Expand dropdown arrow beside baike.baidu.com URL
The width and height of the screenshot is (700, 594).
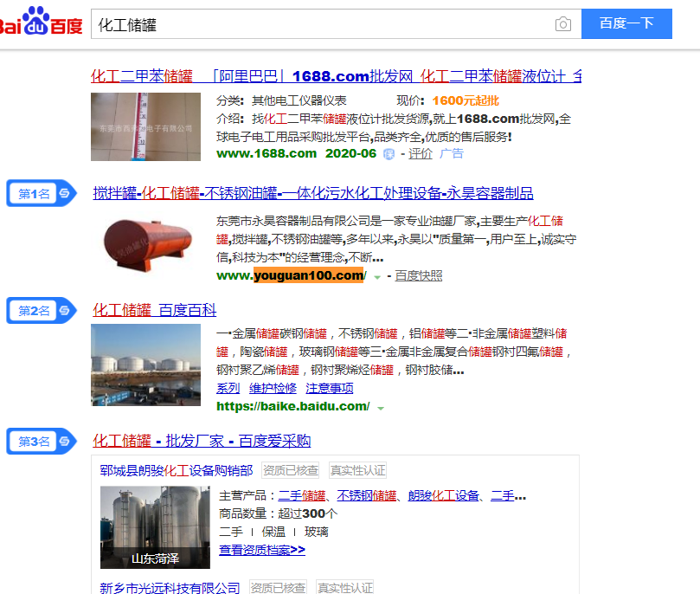(381, 408)
